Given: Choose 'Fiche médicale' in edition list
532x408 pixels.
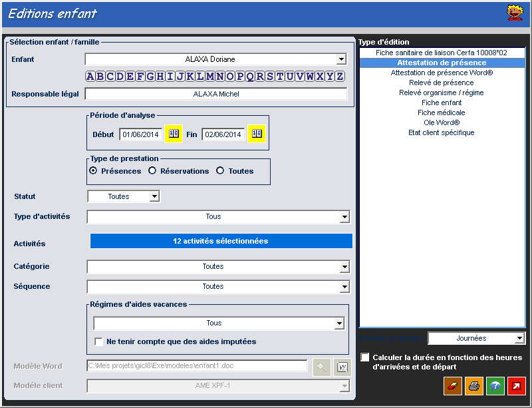Looking at the screenshot, I should pyautogui.click(x=442, y=112).
